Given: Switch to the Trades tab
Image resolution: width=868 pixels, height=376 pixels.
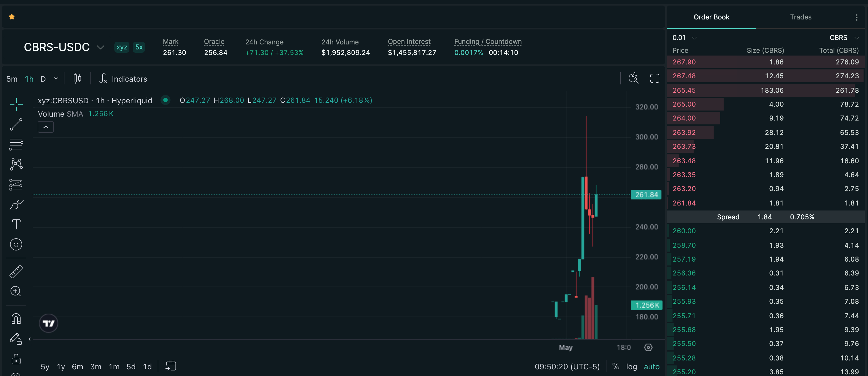Looking at the screenshot, I should (x=801, y=17).
